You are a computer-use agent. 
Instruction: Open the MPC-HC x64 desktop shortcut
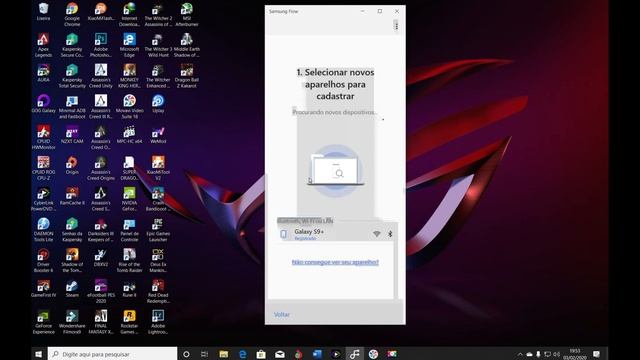click(x=129, y=135)
